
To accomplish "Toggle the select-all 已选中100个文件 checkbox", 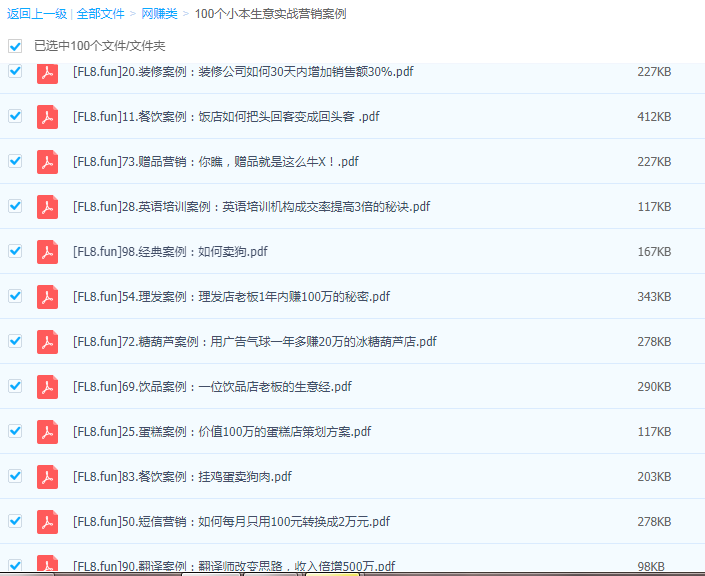I will click(15, 46).
